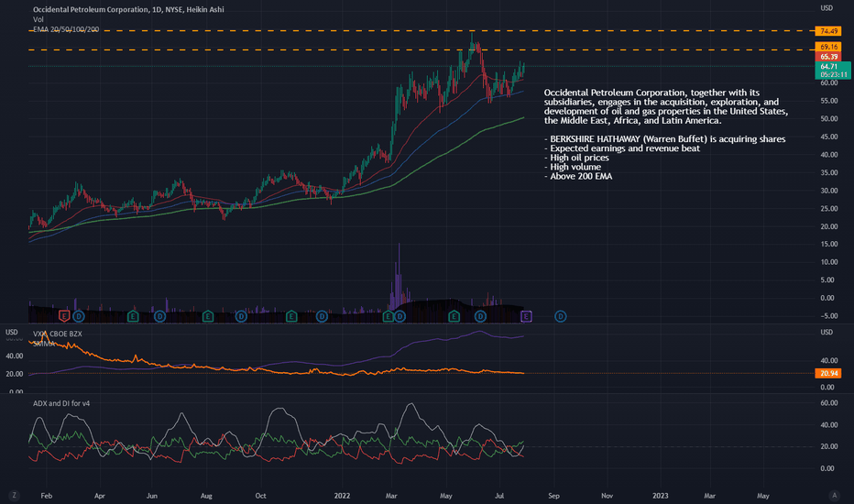This screenshot has width=854, height=504.
Task: Select the EMA 20/50/100/200 indicator legend
Action: pos(66,29)
